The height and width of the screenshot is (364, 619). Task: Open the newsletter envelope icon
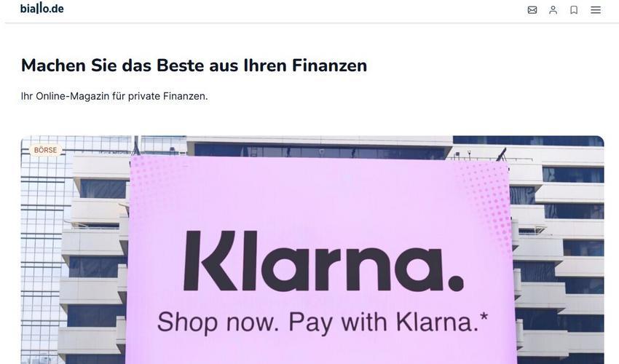tap(532, 10)
